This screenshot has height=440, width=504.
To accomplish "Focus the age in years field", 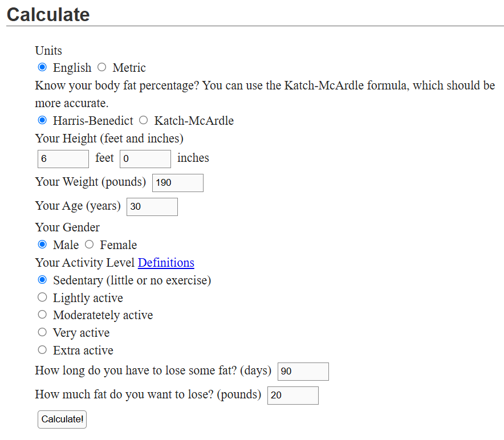I will pos(152,207).
